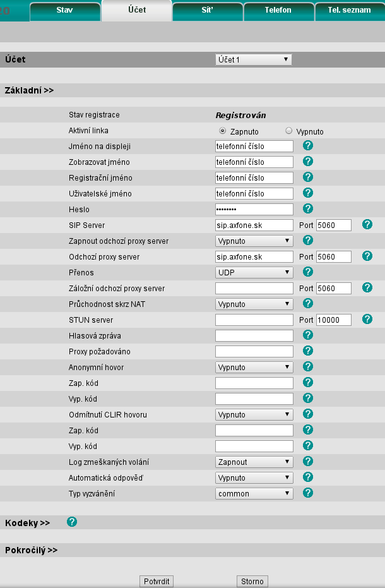Click help icon for Přenos setting
385x588 pixels.
click(x=308, y=272)
